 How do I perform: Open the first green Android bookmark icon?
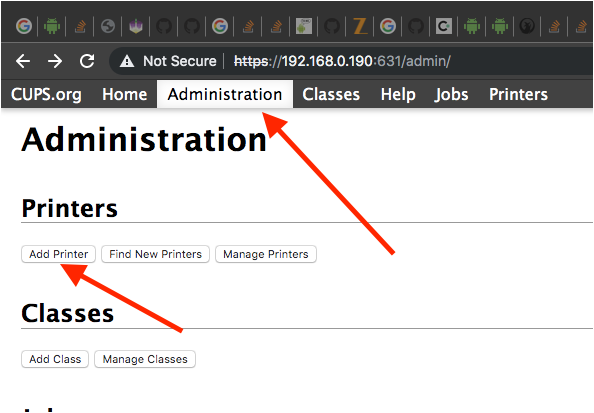tap(52, 26)
